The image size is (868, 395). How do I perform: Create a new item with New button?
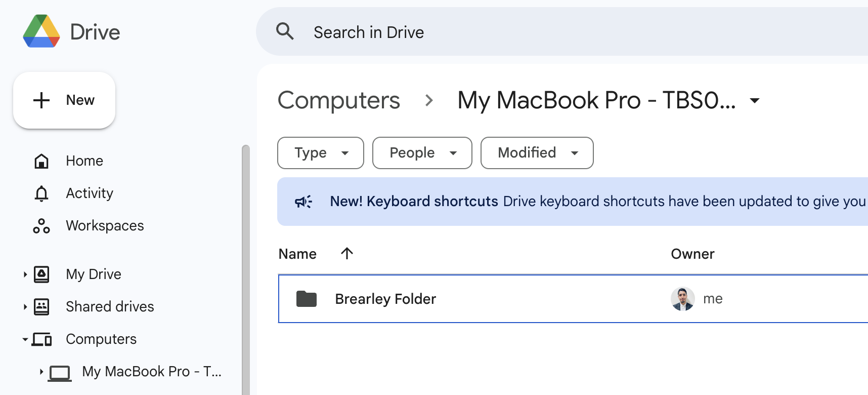(64, 100)
